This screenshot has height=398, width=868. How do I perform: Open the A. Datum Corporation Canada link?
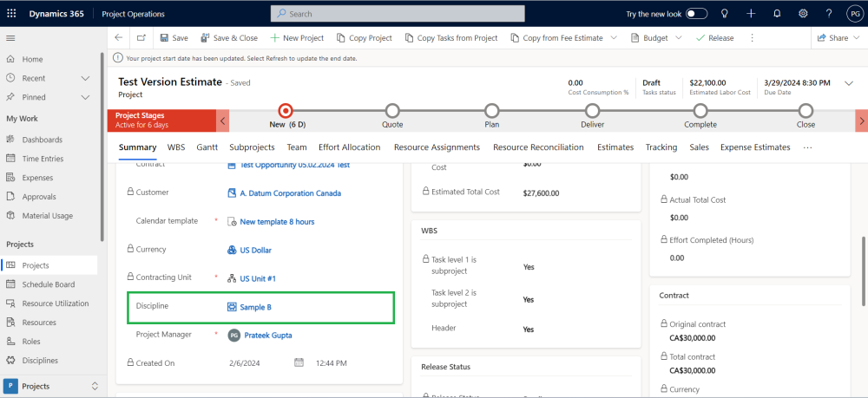click(290, 193)
